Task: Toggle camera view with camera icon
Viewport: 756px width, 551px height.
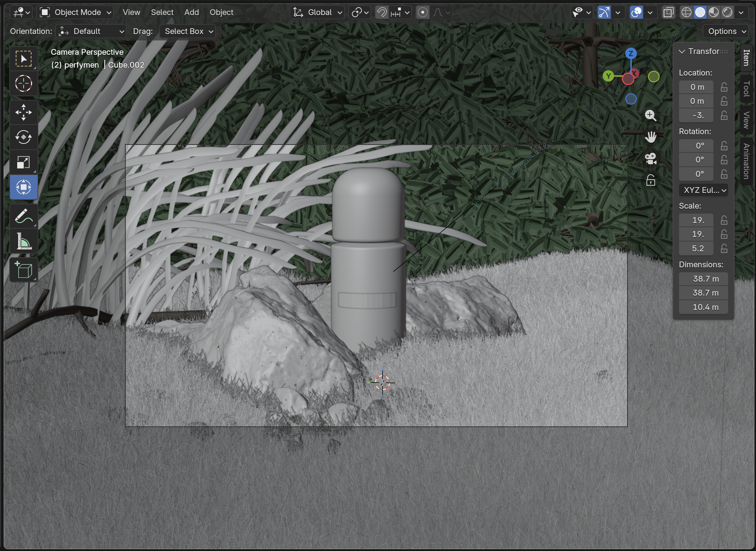Action: tap(650, 159)
